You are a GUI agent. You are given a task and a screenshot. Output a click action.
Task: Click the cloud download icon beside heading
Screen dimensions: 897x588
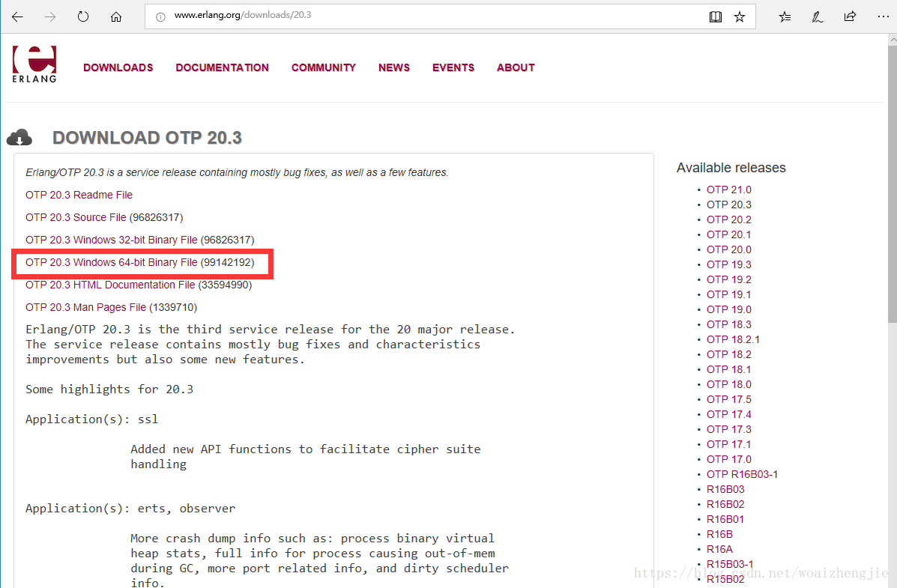[x=19, y=137]
